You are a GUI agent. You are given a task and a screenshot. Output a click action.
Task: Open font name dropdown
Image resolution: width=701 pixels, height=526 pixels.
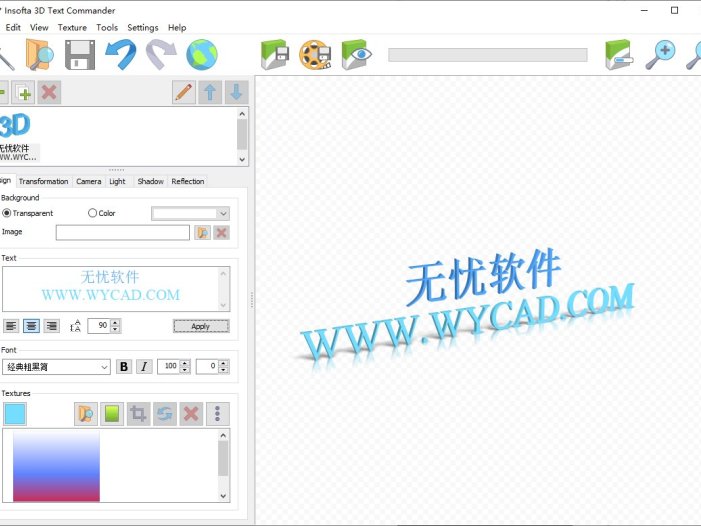(104, 367)
